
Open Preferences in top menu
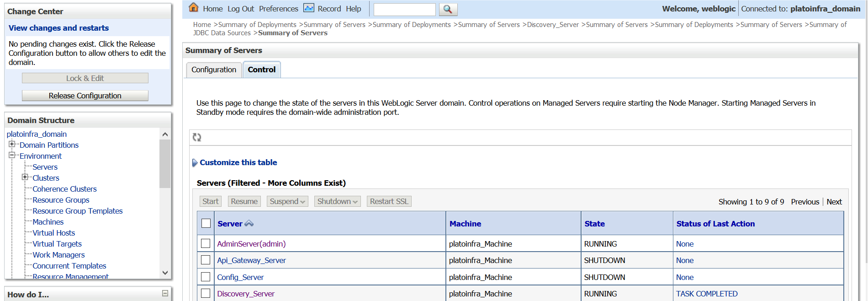click(279, 9)
